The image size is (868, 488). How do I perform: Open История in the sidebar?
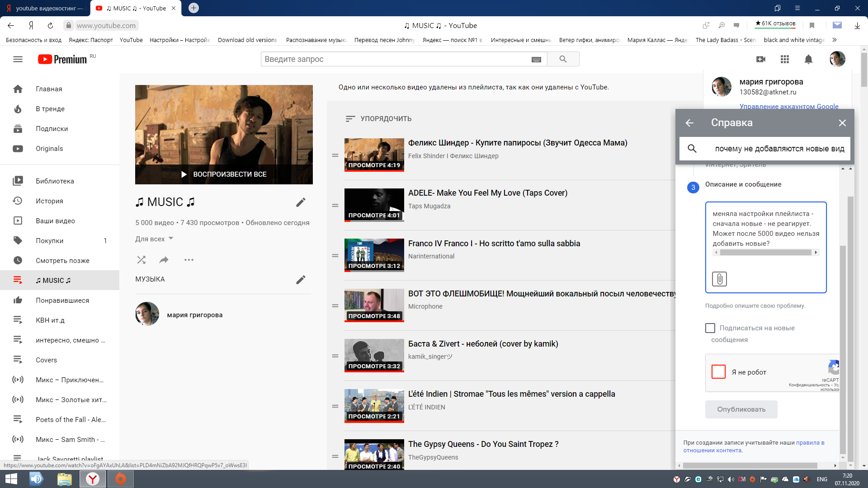point(60,201)
